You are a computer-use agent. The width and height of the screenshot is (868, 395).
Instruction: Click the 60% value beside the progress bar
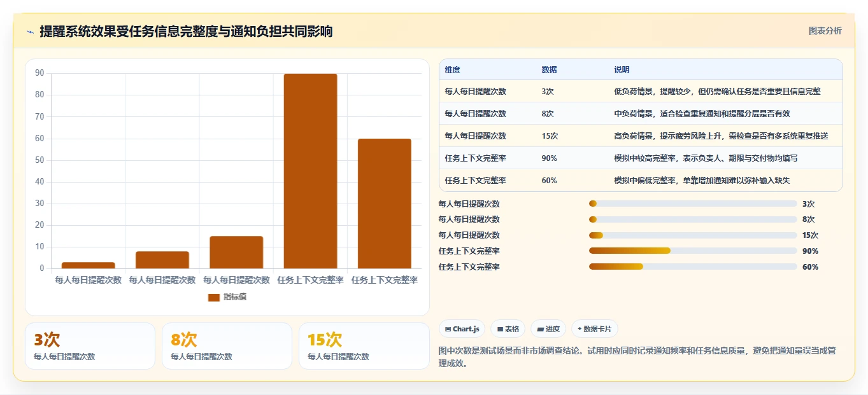pyautogui.click(x=810, y=267)
